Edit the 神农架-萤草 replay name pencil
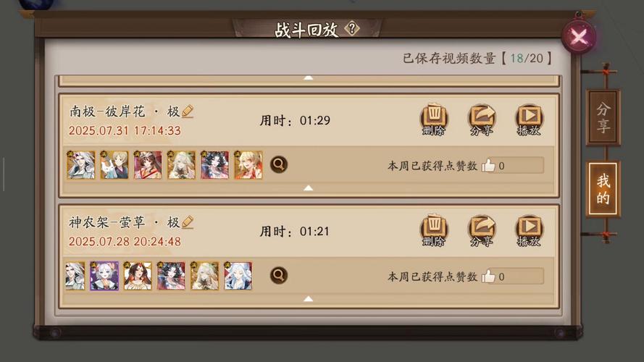 click(188, 222)
